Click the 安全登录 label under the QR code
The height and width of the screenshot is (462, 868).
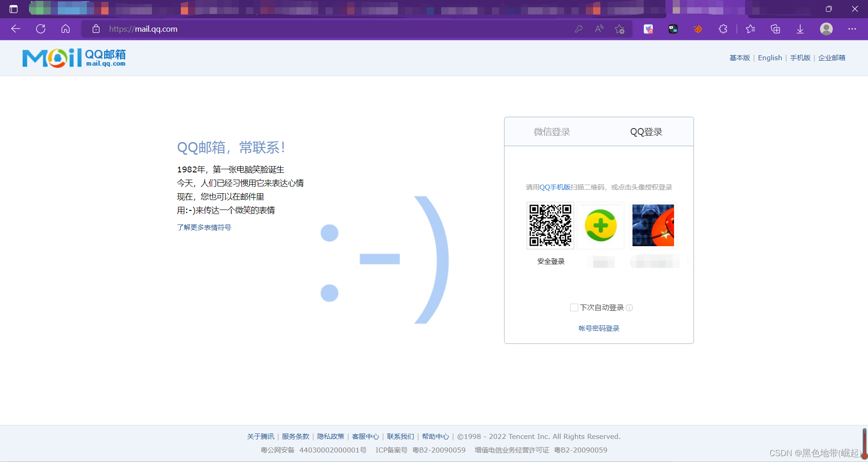tap(551, 262)
